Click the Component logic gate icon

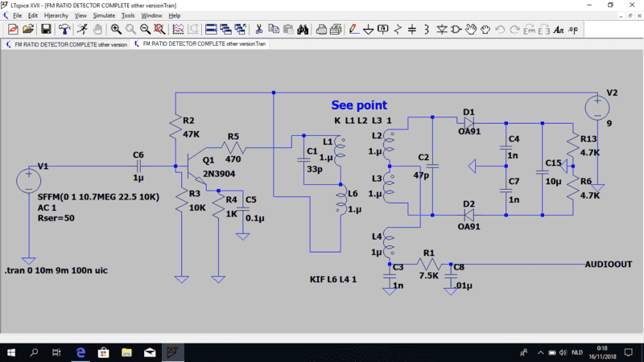pos(457,30)
